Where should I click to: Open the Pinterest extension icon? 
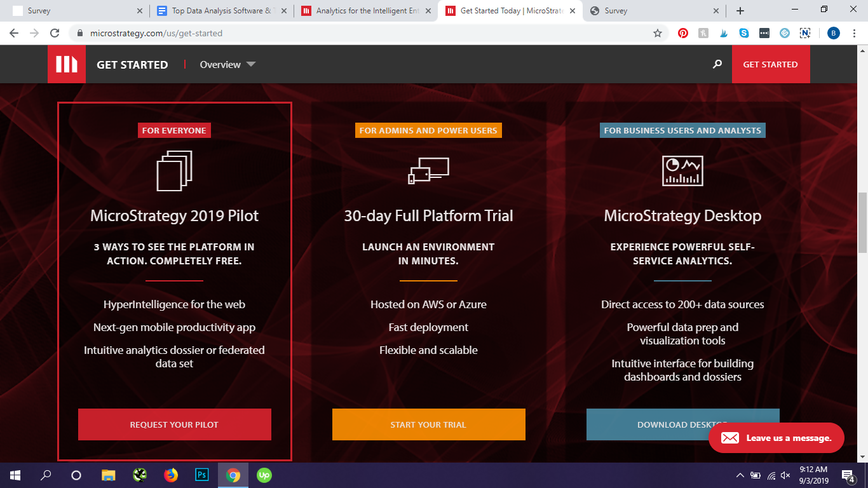[683, 33]
